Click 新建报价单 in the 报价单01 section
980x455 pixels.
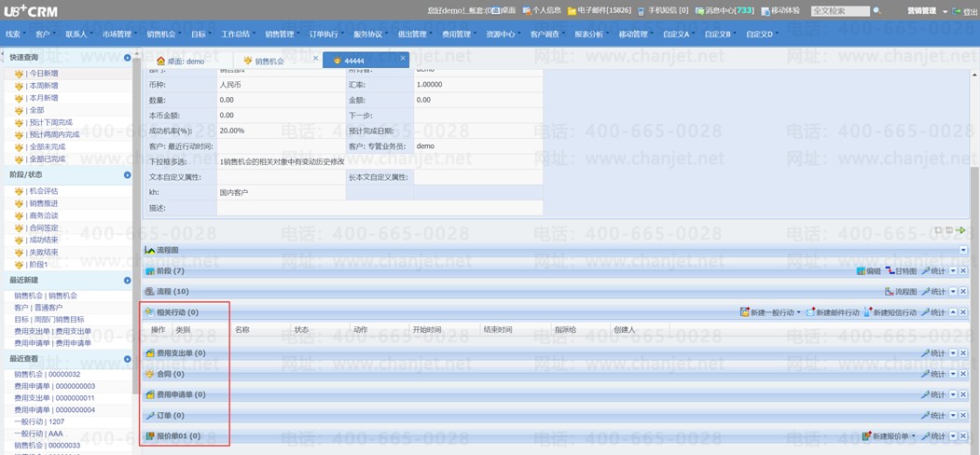[884, 436]
